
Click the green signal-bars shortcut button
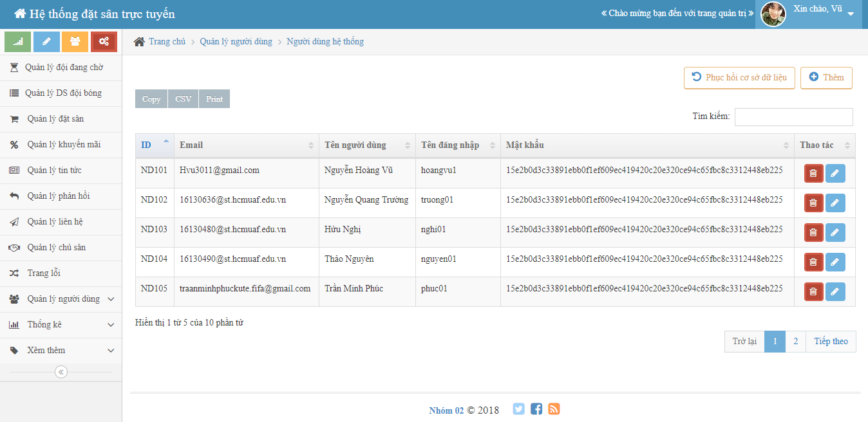tap(17, 42)
